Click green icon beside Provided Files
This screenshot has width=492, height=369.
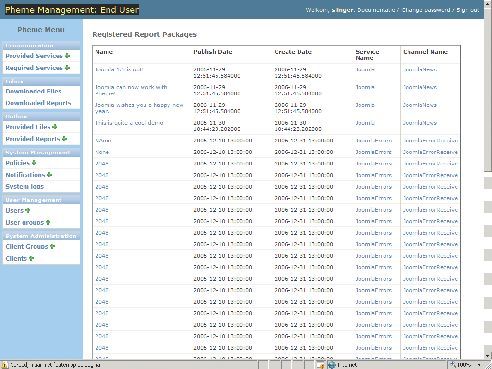pyautogui.click(x=55, y=127)
